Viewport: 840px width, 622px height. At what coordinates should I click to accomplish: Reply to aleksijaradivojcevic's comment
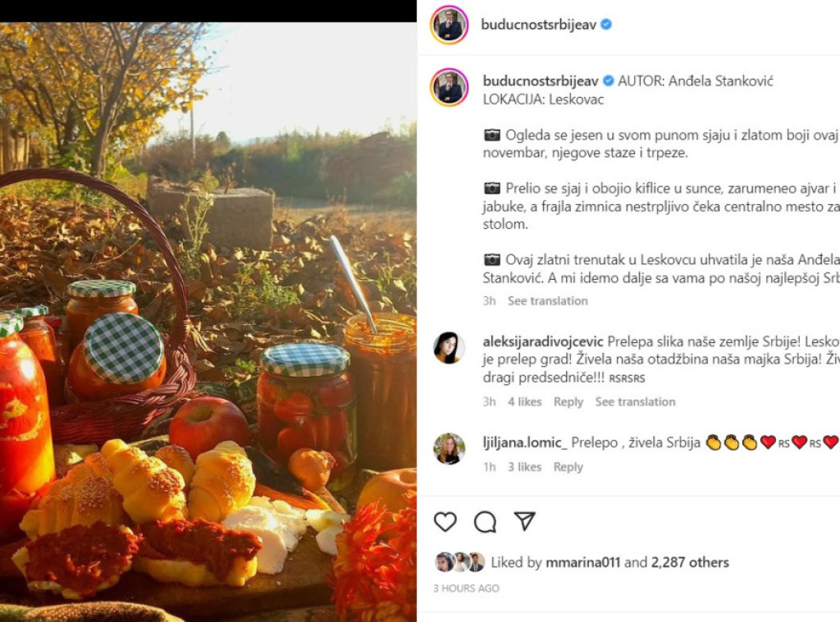(x=568, y=401)
